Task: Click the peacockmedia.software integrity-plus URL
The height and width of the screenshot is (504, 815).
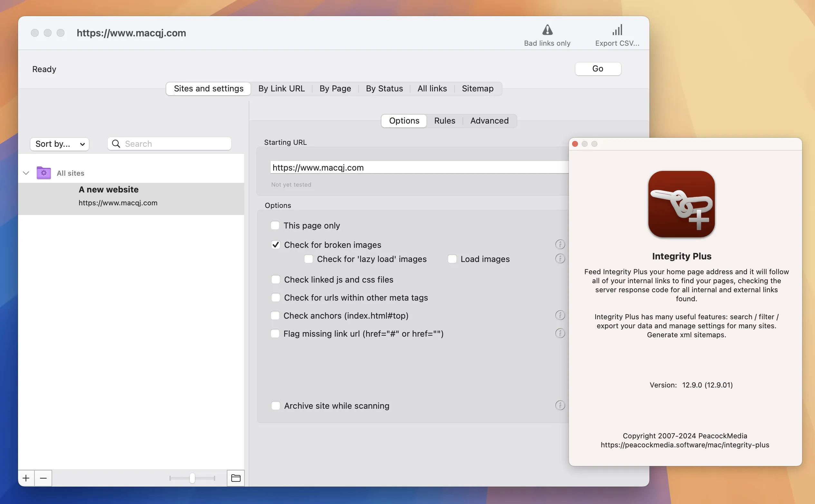Action: tap(685, 445)
